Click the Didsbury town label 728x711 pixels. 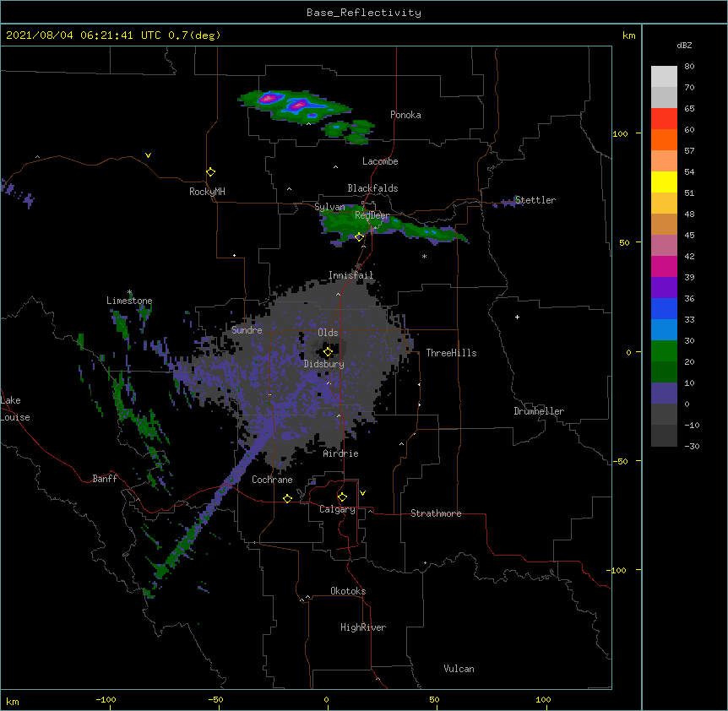pos(324,364)
